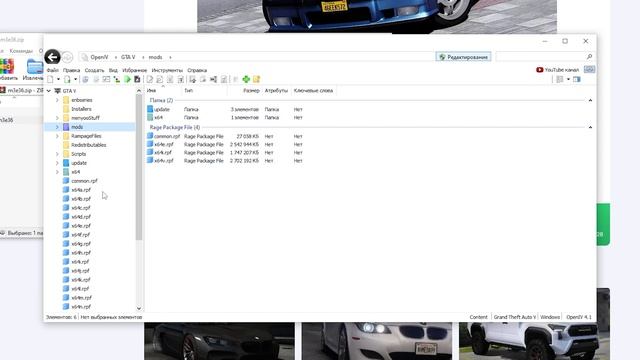Expand the RampageFiles tree folder
This screenshot has height=360, width=640.
pyautogui.click(x=57, y=136)
